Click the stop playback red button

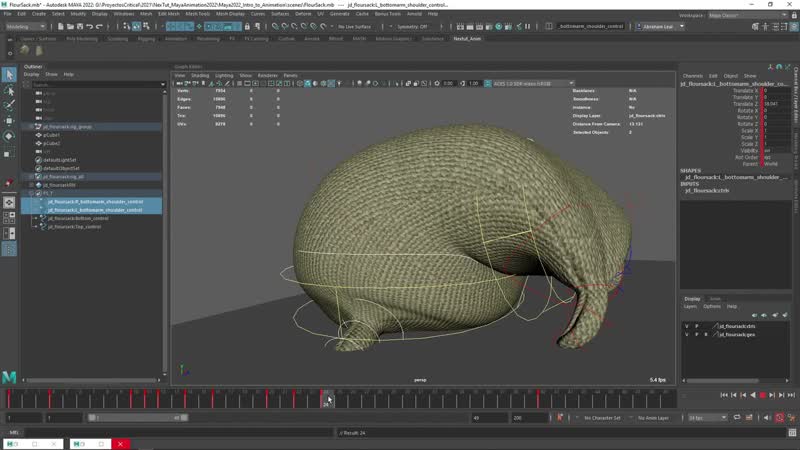click(x=763, y=395)
